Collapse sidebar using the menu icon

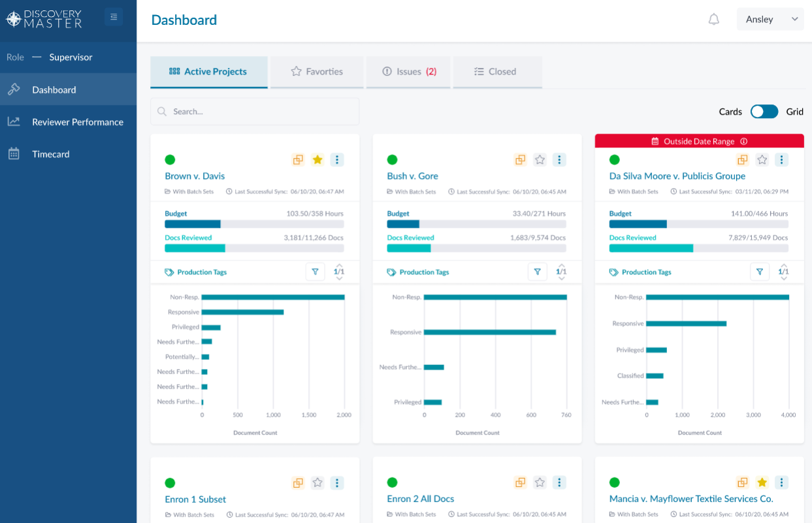[x=114, y=17]
